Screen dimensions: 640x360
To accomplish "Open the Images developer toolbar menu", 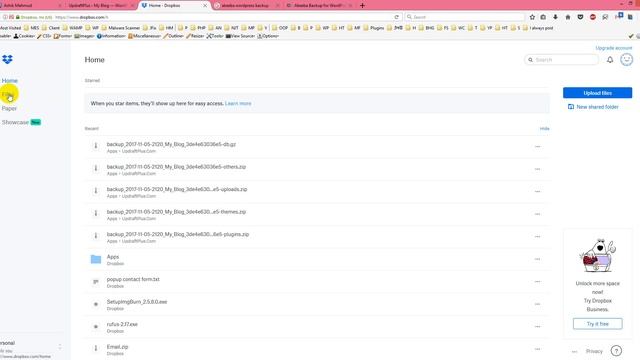I will (x=84, y=36).
